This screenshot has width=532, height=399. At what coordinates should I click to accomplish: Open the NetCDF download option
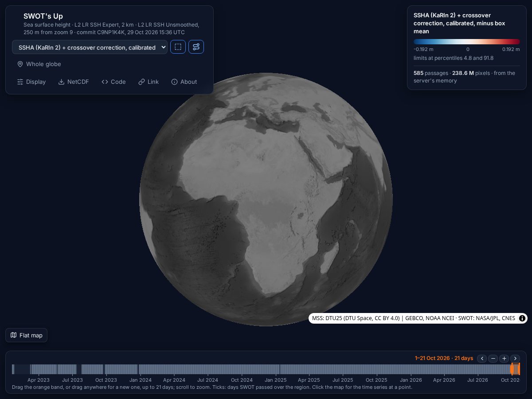point(74,82)
